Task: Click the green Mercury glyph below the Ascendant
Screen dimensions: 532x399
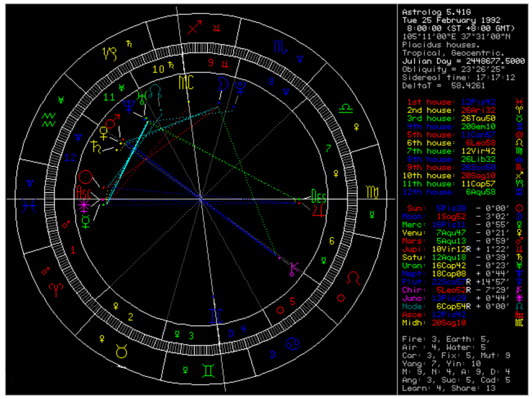Action: [x=86, y=221]
